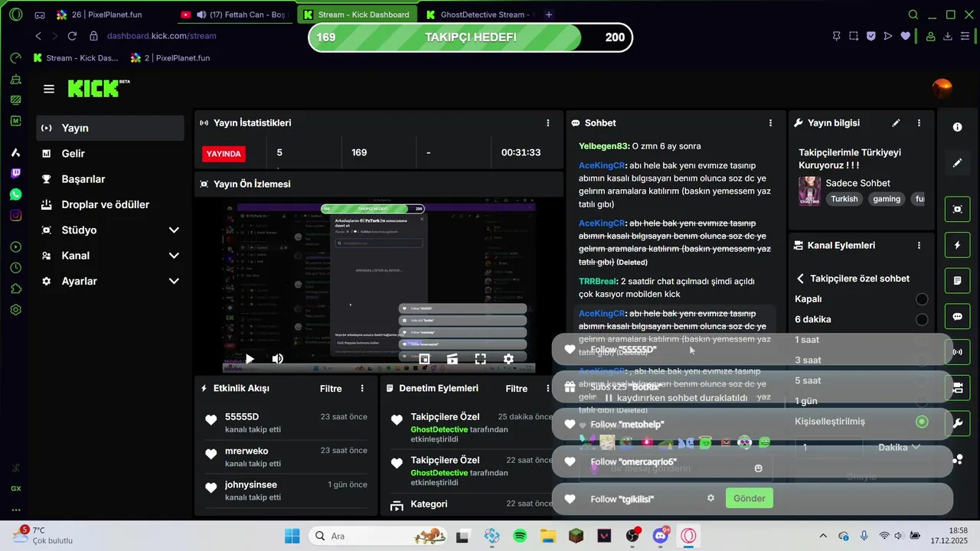Open Discord from the Windows taskbar
The height and width of the screenshot is (551, 980).
pos(661,536)
